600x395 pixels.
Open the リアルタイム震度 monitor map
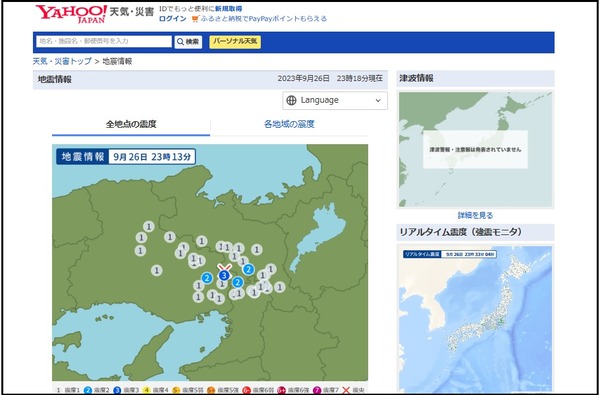click(475, 320)
